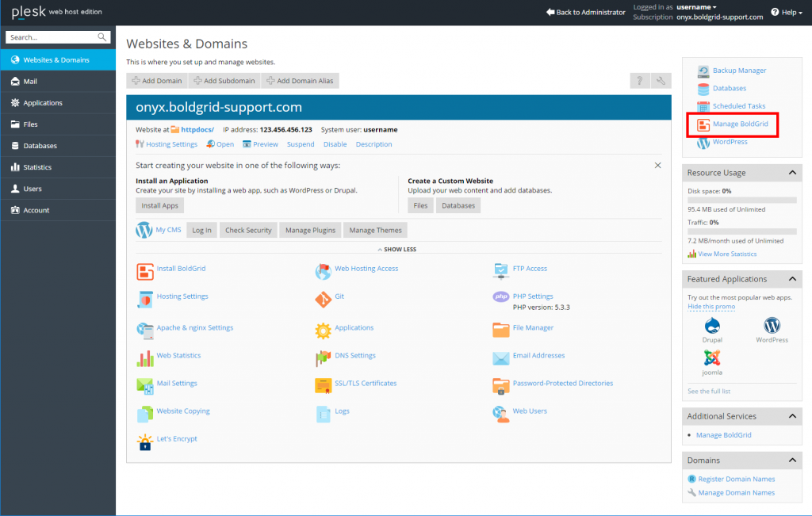This screenshot has height=516, width=812.
Task: Open the username account dropdown
Action: [696, 7]
